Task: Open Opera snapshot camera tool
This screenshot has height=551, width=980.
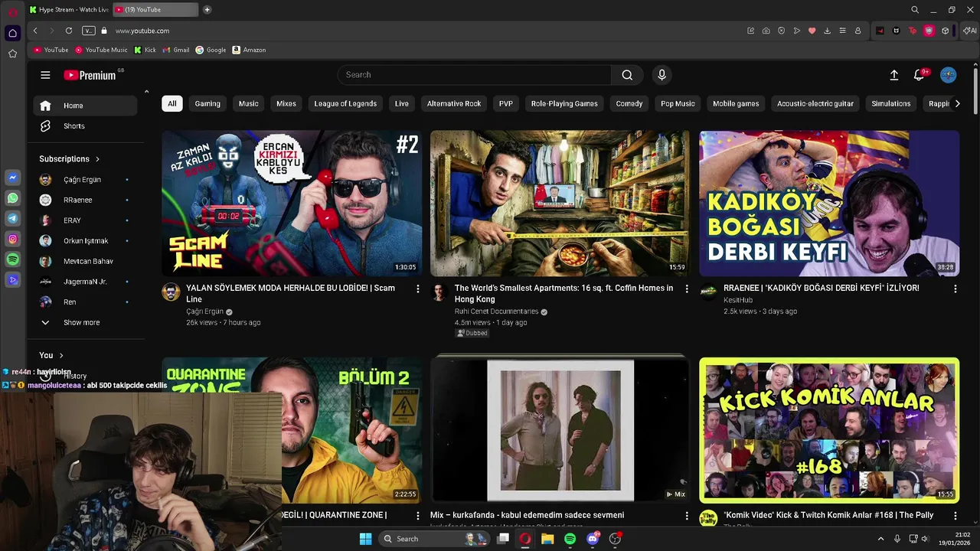Action: [x=766, y=31]
